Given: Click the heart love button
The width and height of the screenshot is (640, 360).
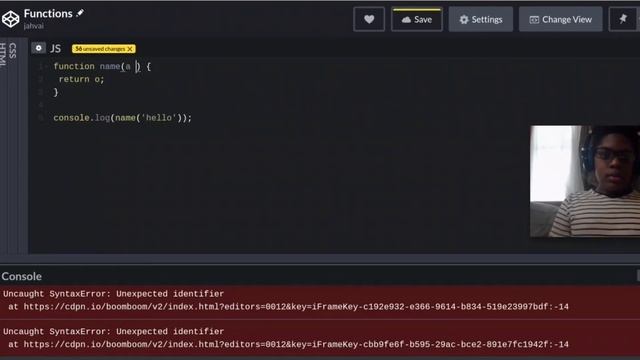Looking at the screenshot, I should 369,19.
